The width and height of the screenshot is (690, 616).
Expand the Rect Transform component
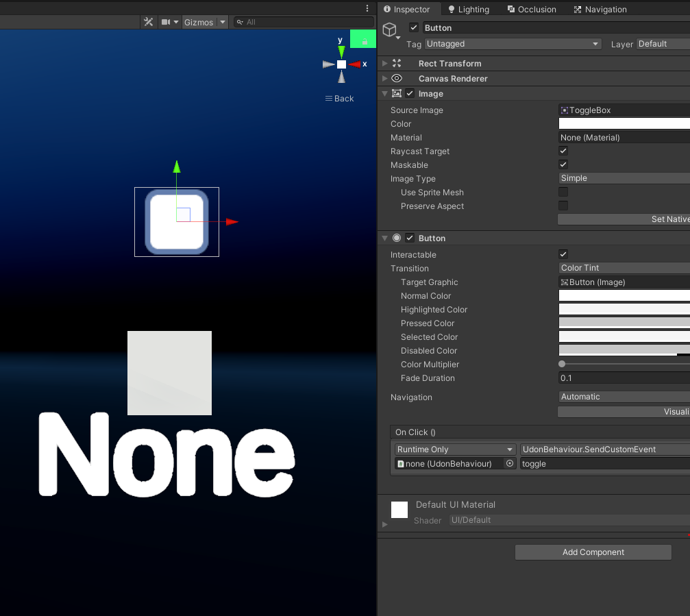384,63
